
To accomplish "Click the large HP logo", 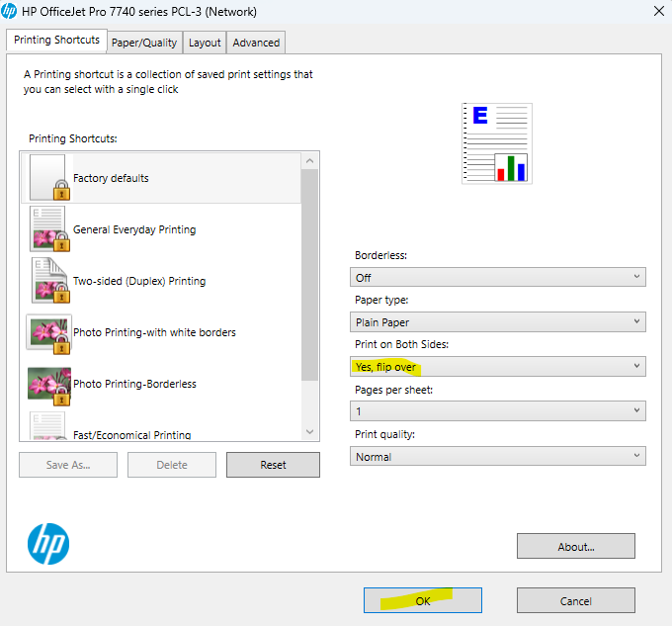I will (48, 544).
